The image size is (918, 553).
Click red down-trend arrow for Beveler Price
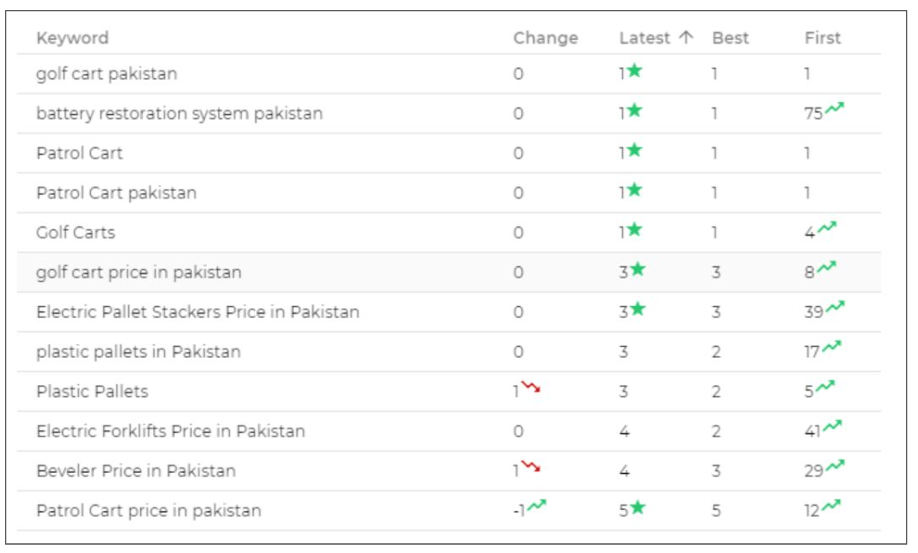530,467
